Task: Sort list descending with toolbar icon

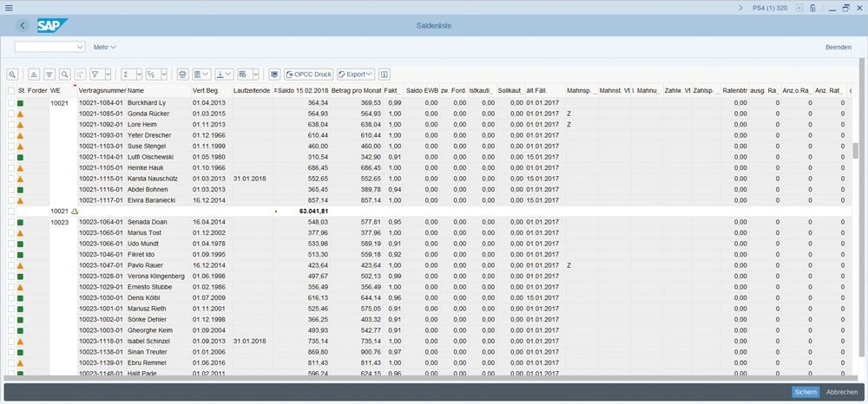Action: tap(49, 75)
